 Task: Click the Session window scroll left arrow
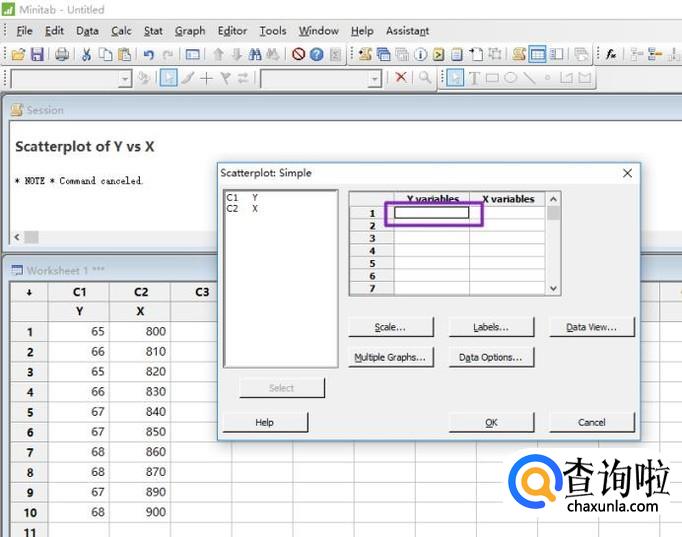coord(17,237)
